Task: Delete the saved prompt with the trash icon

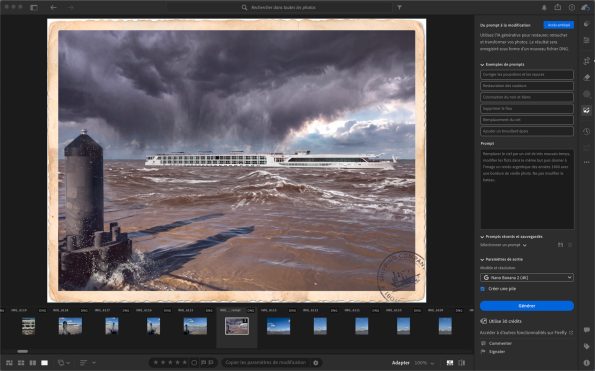Action: [x=570, y=245]
